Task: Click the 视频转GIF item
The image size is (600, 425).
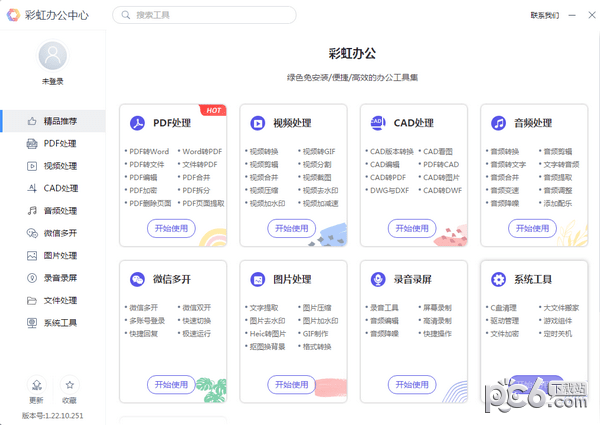Action: click(319, 151)
